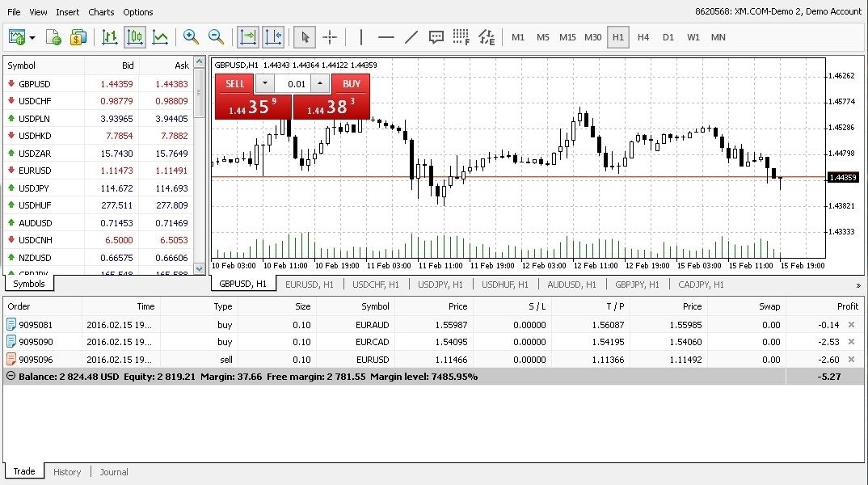Switch chart to line chart mode

click(x=160, y=37)
